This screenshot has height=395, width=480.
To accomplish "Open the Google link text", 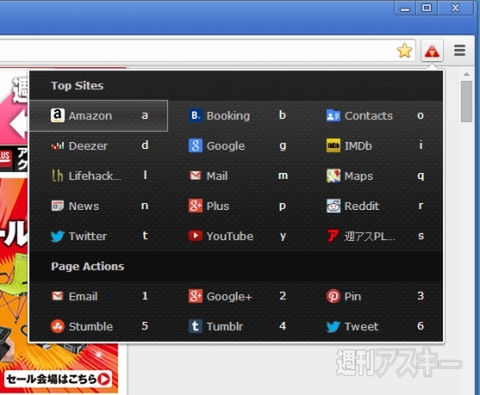I will point(226,146).
